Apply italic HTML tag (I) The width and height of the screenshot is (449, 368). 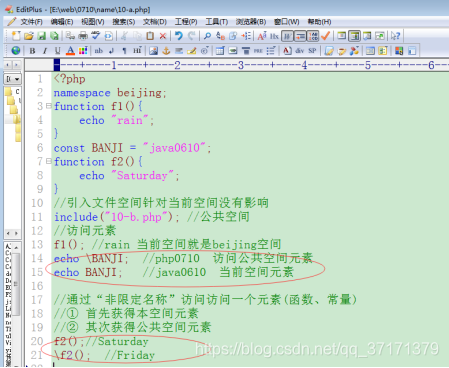click(45, 51)
